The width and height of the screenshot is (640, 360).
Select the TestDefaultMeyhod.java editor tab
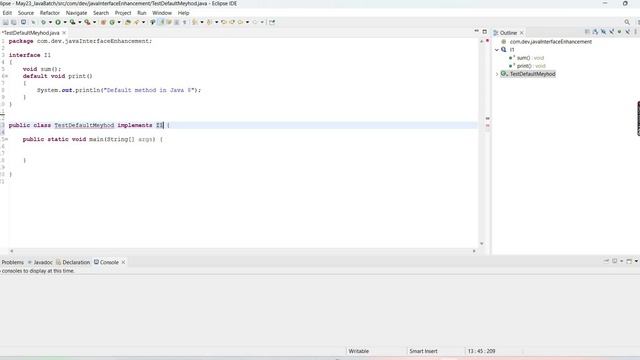pyautogui.click(x=31, y=33)
